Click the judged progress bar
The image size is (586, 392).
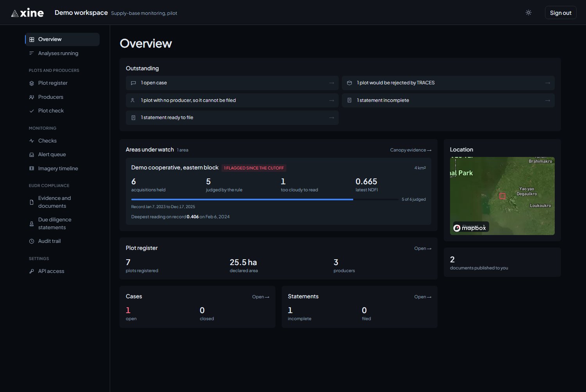coord(265,200)
